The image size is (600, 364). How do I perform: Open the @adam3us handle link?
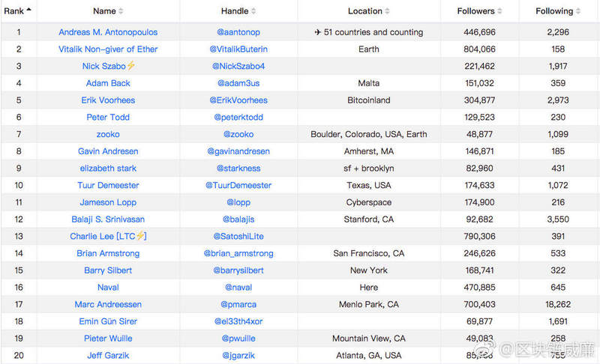click(238, 83)
